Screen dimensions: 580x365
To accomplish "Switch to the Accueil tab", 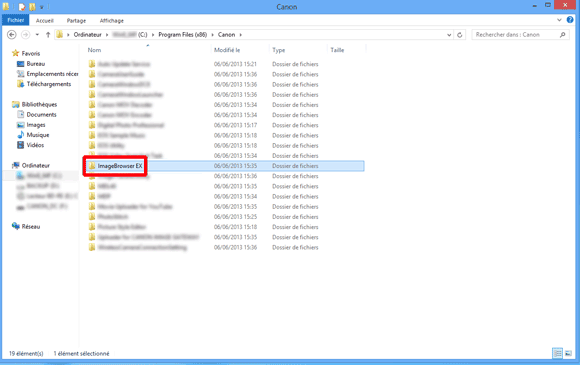I will click(44, 21).
